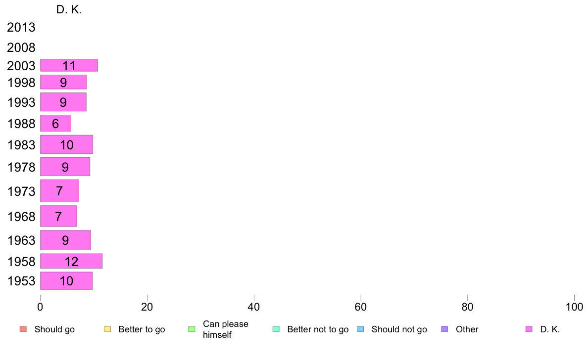Click the Better not to go swatch
588x364 pixels.
click(276, 329)
